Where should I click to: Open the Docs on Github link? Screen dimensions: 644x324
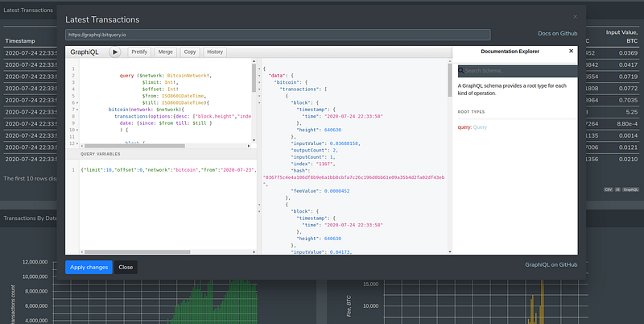tap(558, 34)
